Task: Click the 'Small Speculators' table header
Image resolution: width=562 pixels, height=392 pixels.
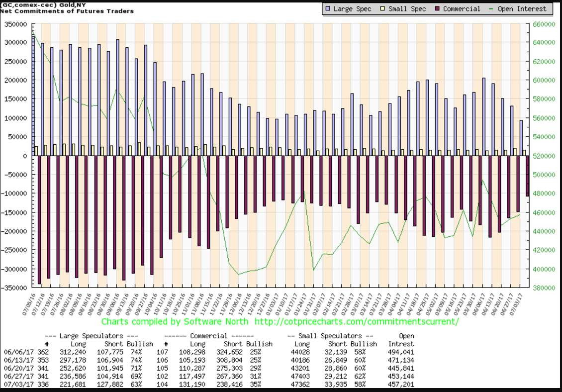Action: click(330, 336)
